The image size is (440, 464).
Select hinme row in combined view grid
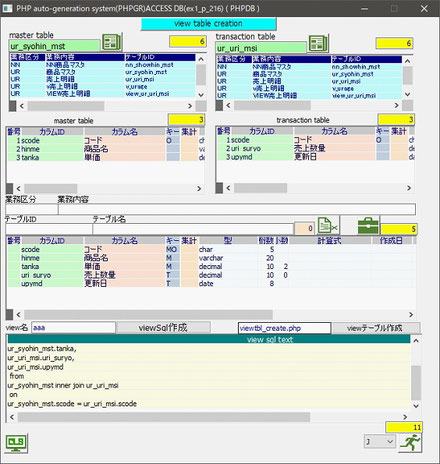(211, 258)
